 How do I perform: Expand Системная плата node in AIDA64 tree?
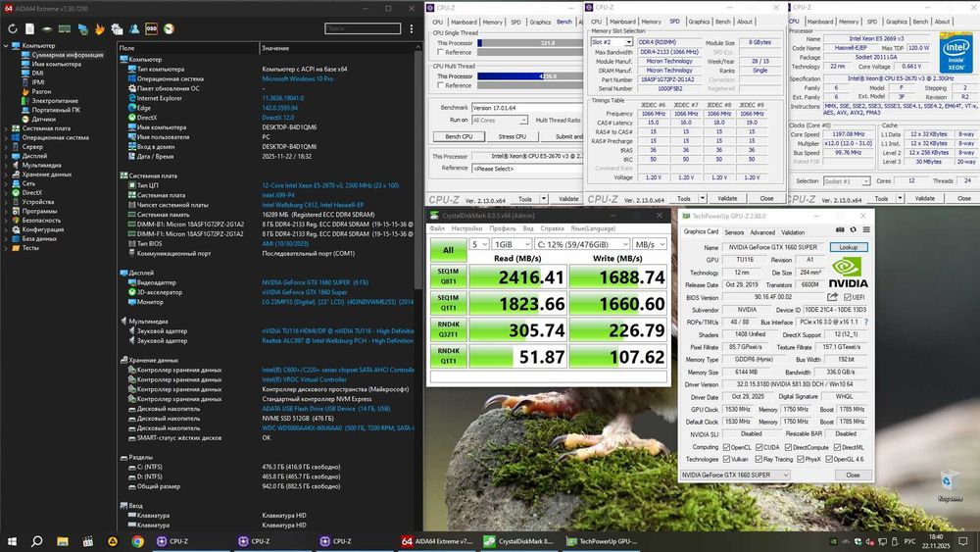point(6,128)
